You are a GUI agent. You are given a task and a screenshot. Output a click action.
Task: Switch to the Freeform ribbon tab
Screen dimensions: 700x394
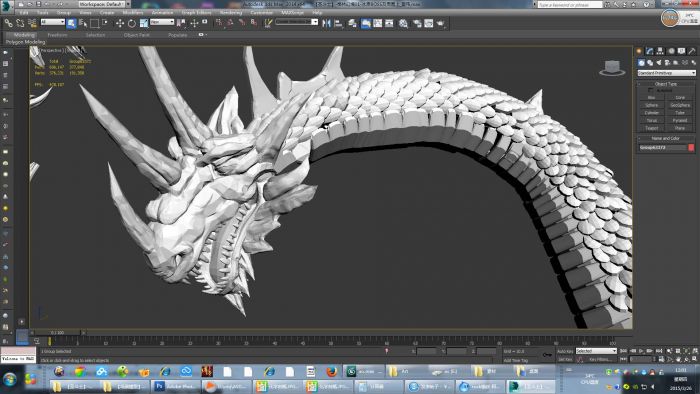(57, 35)
